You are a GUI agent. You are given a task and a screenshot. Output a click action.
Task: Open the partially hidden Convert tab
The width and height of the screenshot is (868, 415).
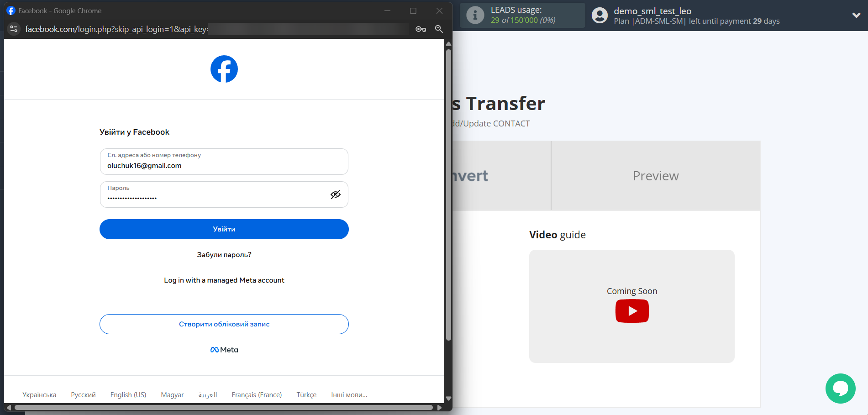click(501, 176)
